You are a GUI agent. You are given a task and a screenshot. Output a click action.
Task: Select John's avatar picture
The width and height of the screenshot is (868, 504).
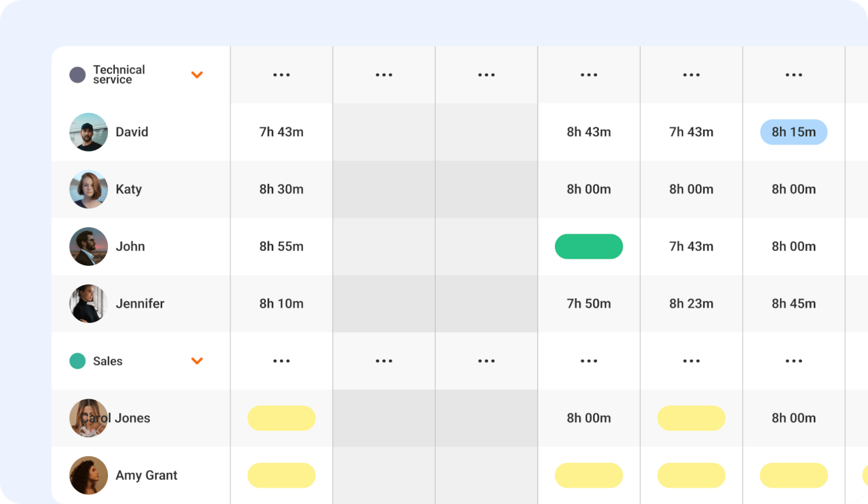pyautogui.click(x=88, y=246)
